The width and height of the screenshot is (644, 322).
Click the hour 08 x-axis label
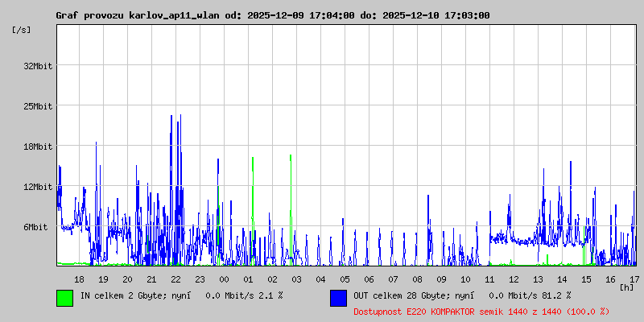417,279
